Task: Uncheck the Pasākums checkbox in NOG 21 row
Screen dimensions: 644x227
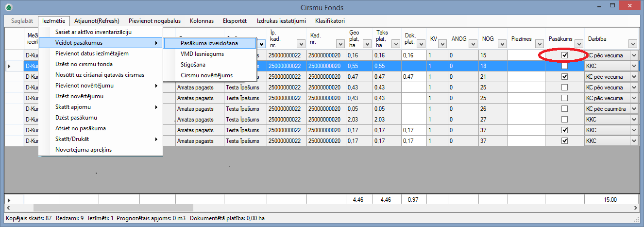Action: (x=564, y=76)
